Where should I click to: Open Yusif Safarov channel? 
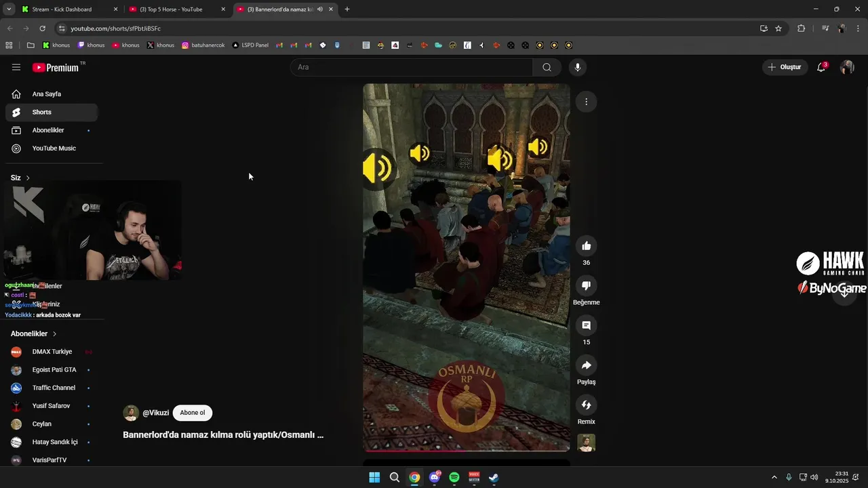(52, 406)
